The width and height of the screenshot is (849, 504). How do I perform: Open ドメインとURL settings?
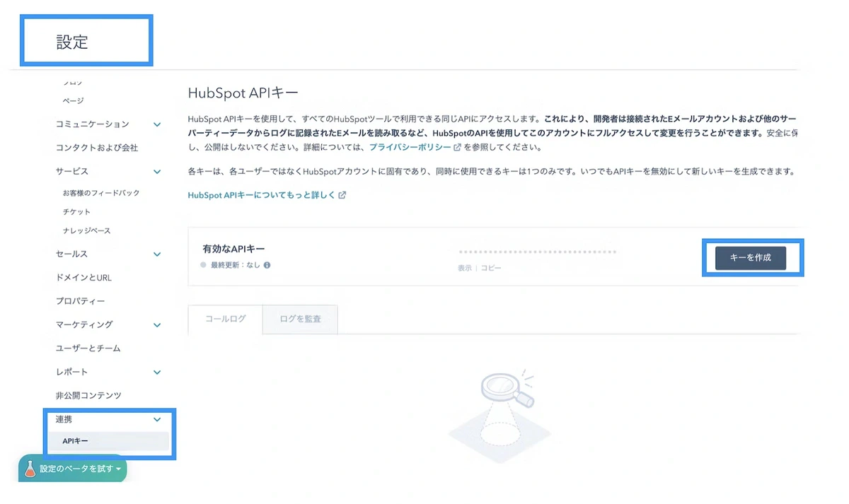(x=83, y=278)
